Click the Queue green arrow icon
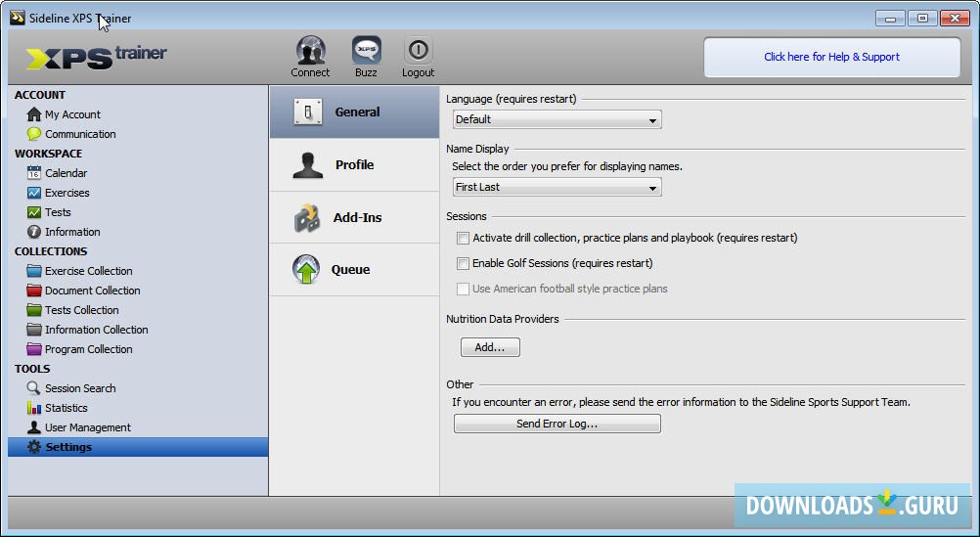Screen dimensions: 980x537 305,269
